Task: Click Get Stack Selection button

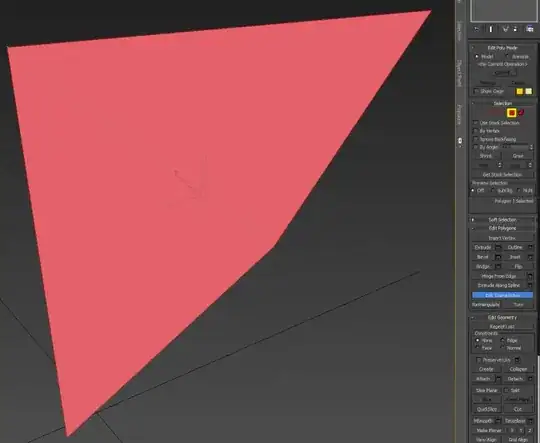Action: pos(502,175)
